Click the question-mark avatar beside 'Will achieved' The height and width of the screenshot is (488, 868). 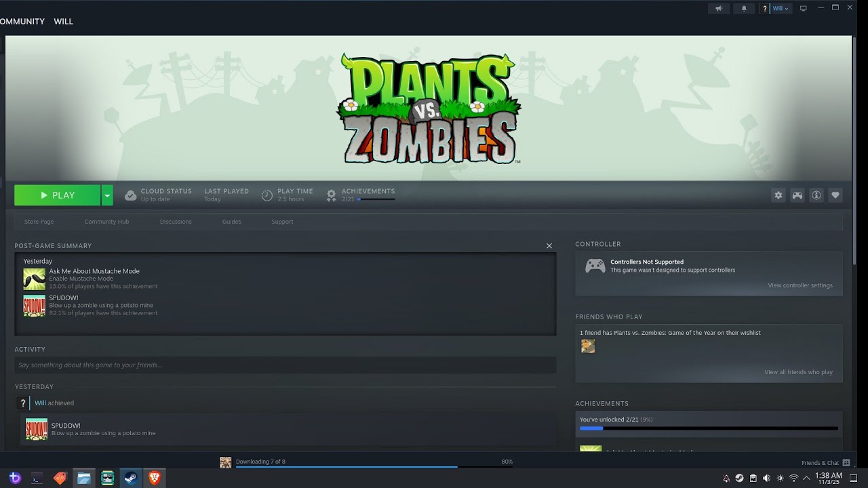tap(23, 403)
